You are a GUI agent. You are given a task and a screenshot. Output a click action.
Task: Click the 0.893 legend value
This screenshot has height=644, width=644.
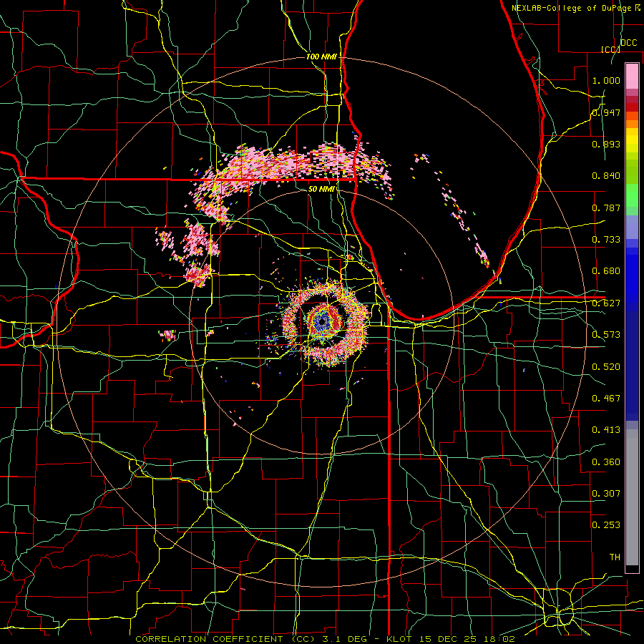coord(606,144)
